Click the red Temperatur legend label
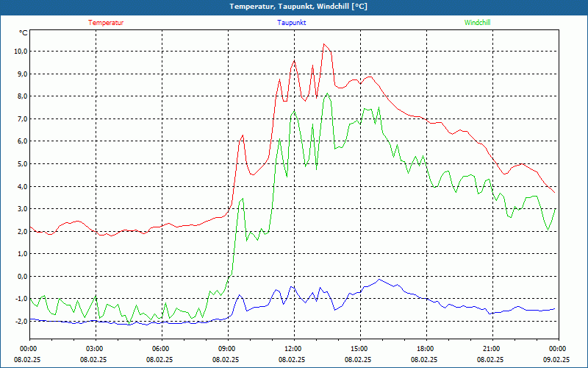The width and height of the screenshot is (588, 368). (106, 23)
